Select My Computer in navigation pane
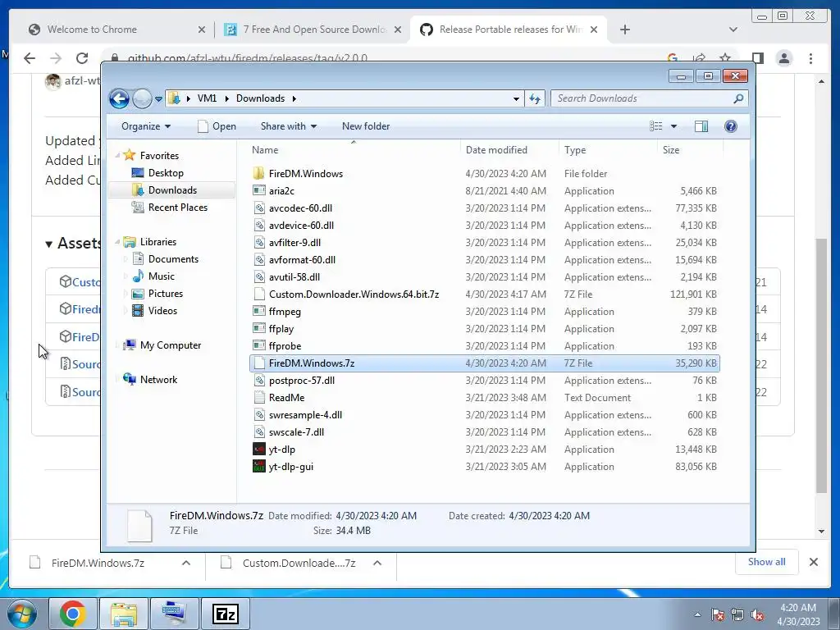 (x=171, y=345)
